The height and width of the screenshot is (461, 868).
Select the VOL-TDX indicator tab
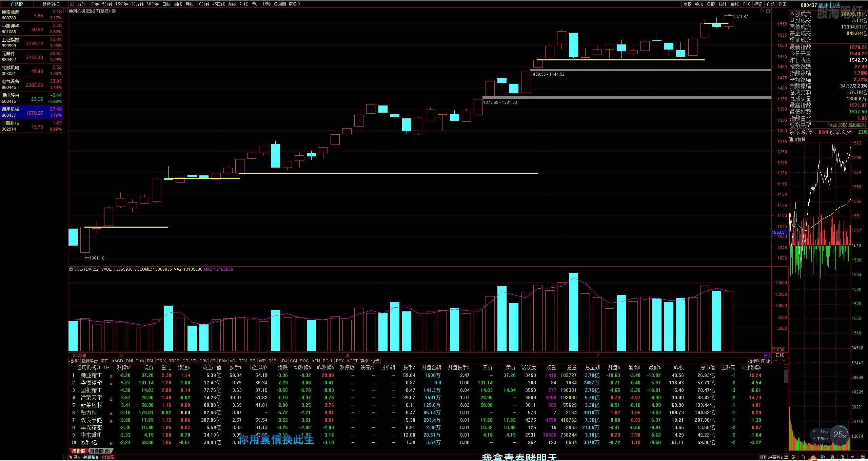coord(238,361)
